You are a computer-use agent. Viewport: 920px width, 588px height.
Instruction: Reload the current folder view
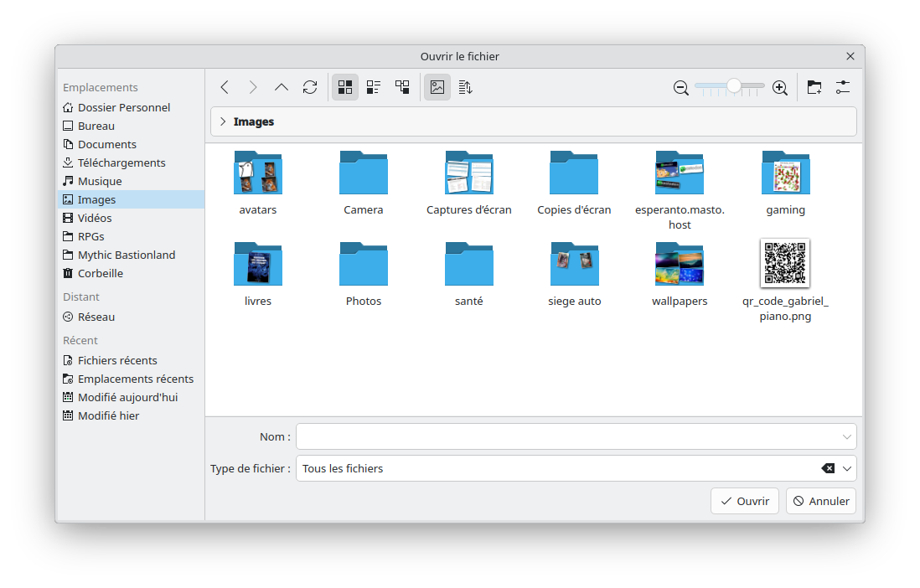point(310,87)
